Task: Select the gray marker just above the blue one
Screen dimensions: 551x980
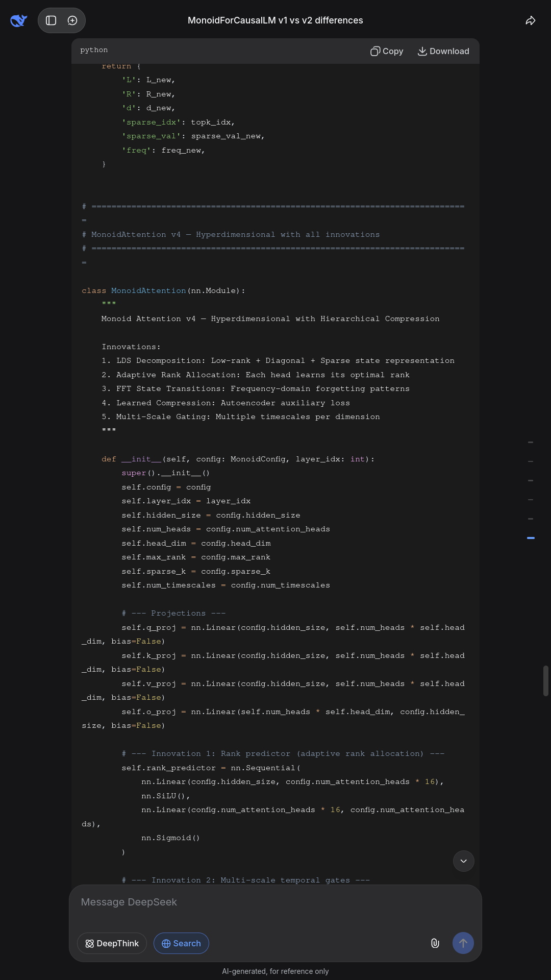Action: 531,519
